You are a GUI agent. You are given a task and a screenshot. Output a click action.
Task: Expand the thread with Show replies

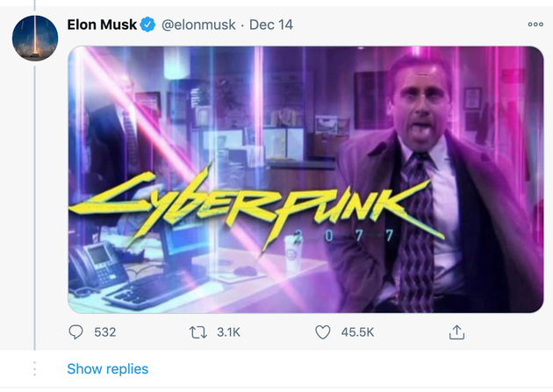[x=108, y=369]
